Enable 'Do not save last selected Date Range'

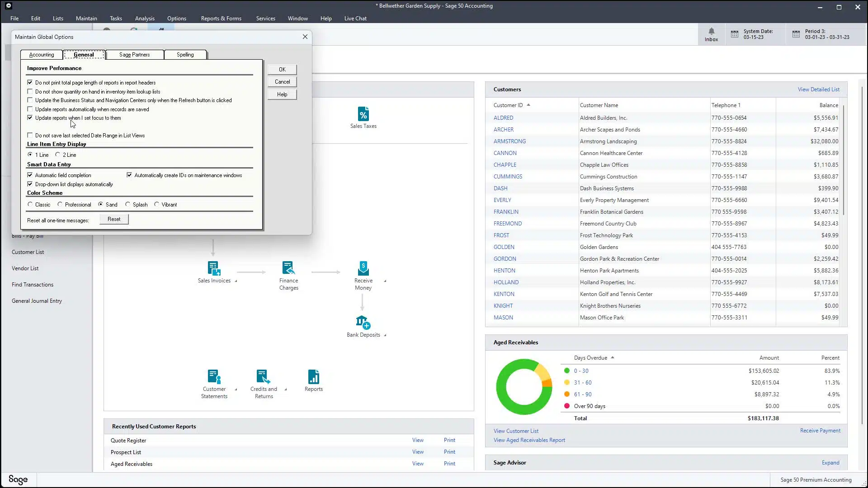click(x=30, y=135)
